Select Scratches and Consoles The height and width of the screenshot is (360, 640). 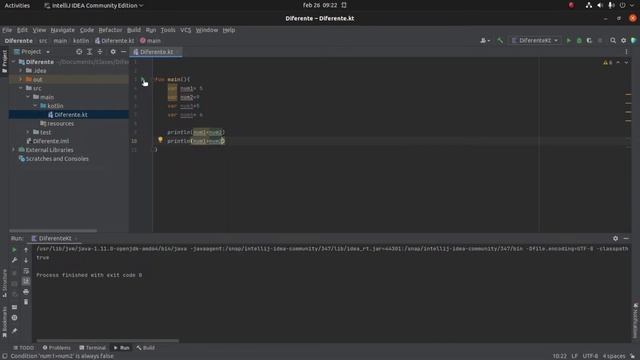click(57, 159)
